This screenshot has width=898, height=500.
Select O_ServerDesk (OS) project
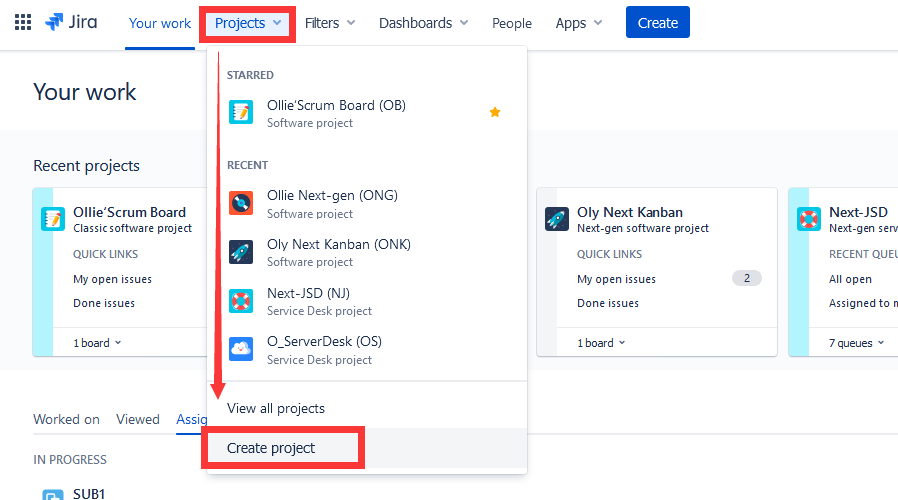click(x=367, y=350)
